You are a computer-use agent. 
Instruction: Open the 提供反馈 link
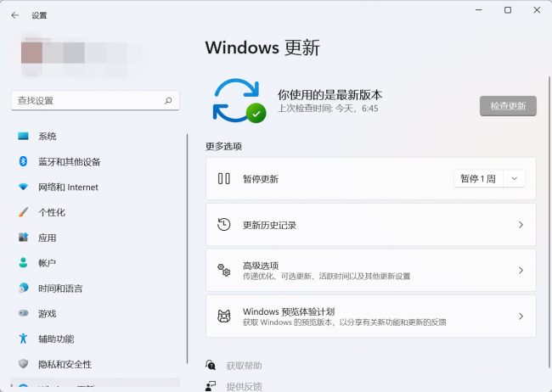click(x=244, y=386)
